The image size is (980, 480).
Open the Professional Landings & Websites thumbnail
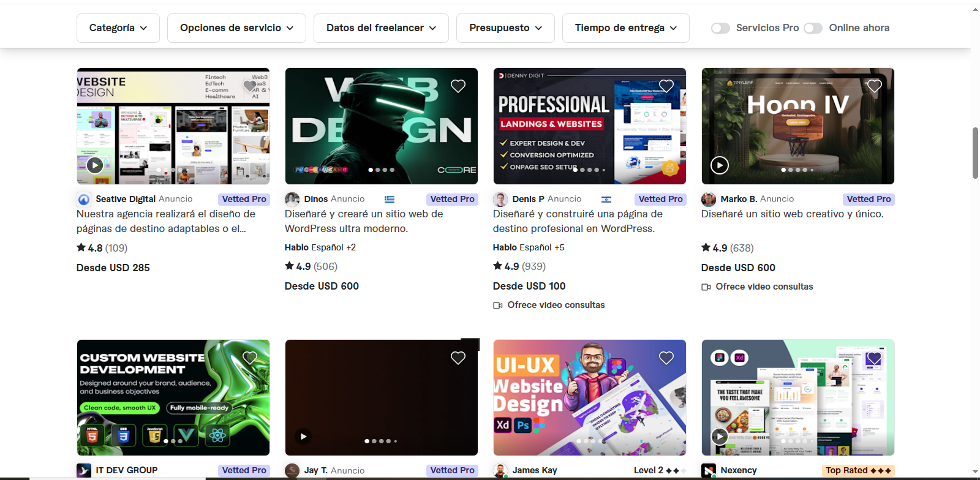pos(590,126)
